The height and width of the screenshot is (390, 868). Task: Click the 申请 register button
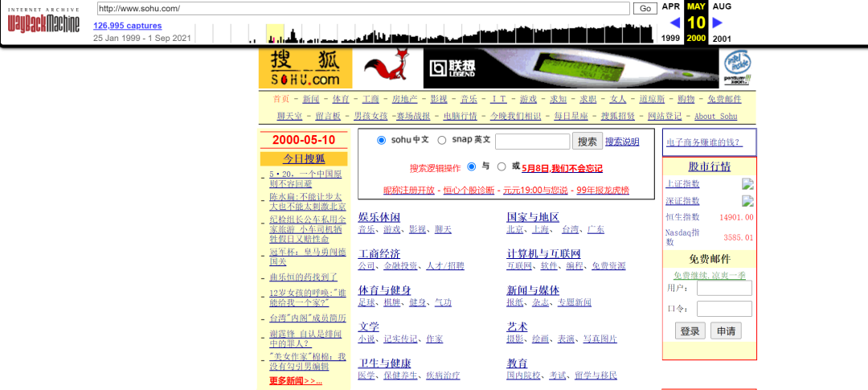click(726, 331)
